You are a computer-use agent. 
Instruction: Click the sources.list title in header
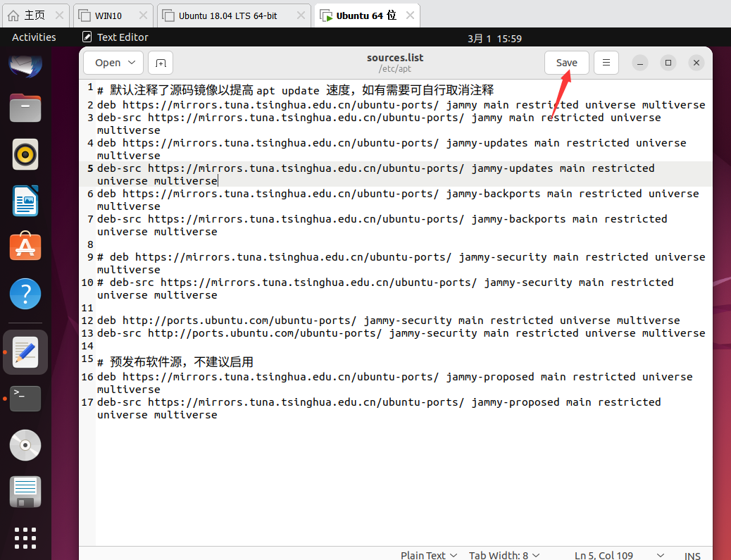pyautogui.click(x=395, y=58)
